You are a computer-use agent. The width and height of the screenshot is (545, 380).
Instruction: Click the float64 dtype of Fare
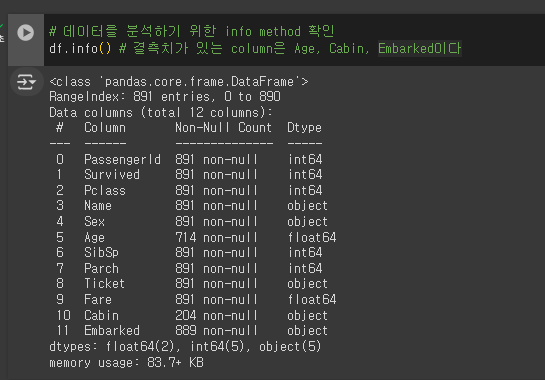coord(312,299)
